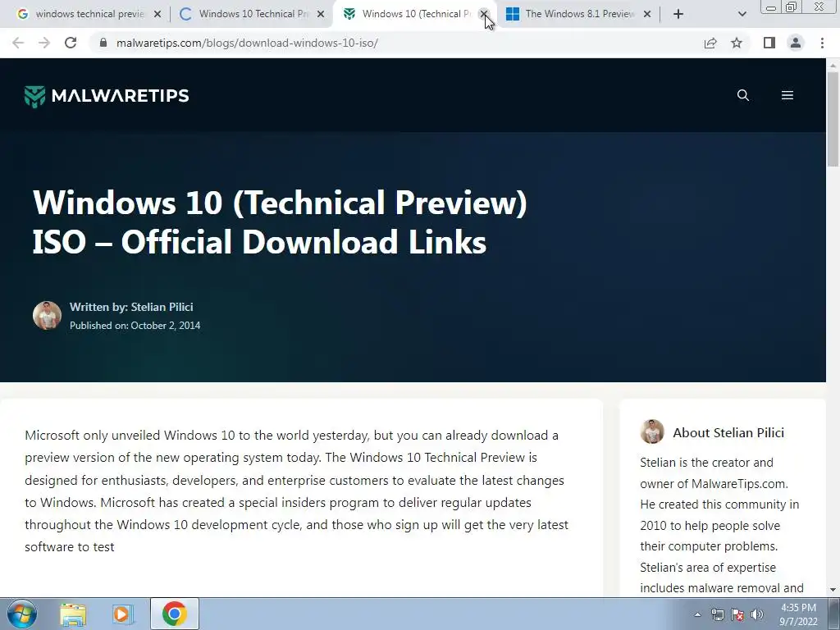The image size is (840, 630).
Task: Show hidden system tray icons
Action: point(697,614)
